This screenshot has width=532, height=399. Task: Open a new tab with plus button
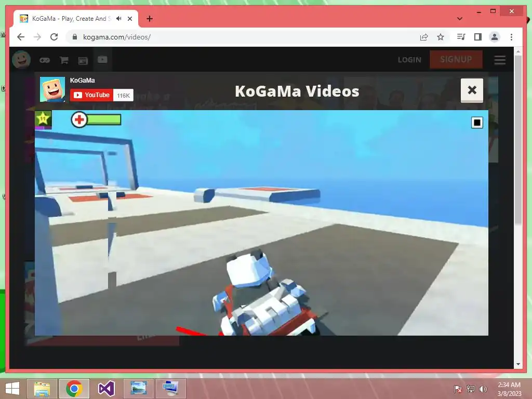150,19
